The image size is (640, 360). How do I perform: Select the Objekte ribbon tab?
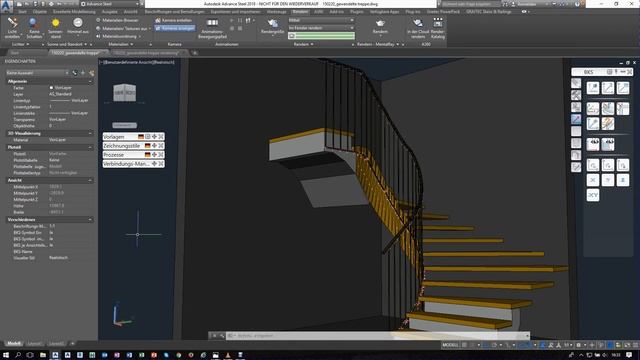pyautogui.click(x=40, y=11)
